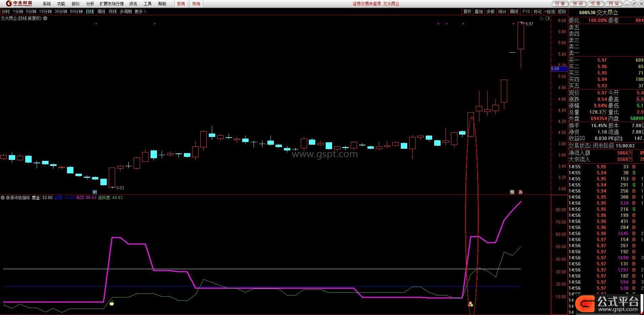Click the trade row with volume 1690
This screenshot has height=315, width=644.
(606, 258)
